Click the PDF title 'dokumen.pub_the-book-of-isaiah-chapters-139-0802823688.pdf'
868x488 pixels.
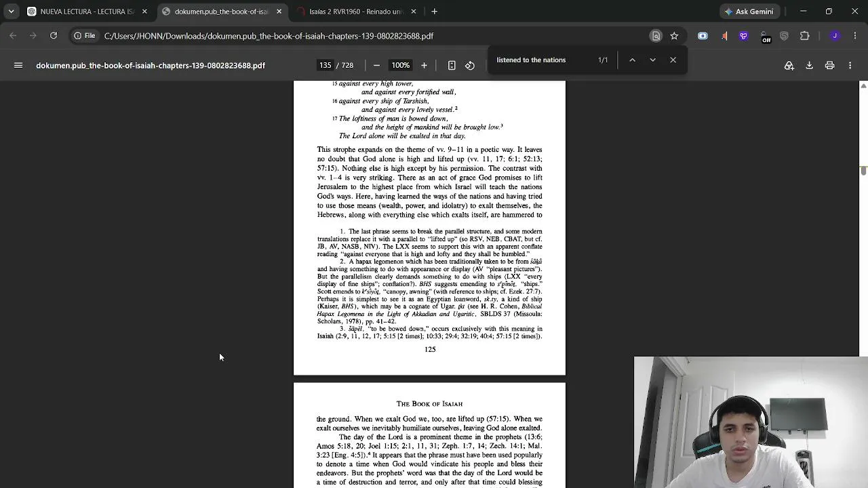tap(151, 65)
